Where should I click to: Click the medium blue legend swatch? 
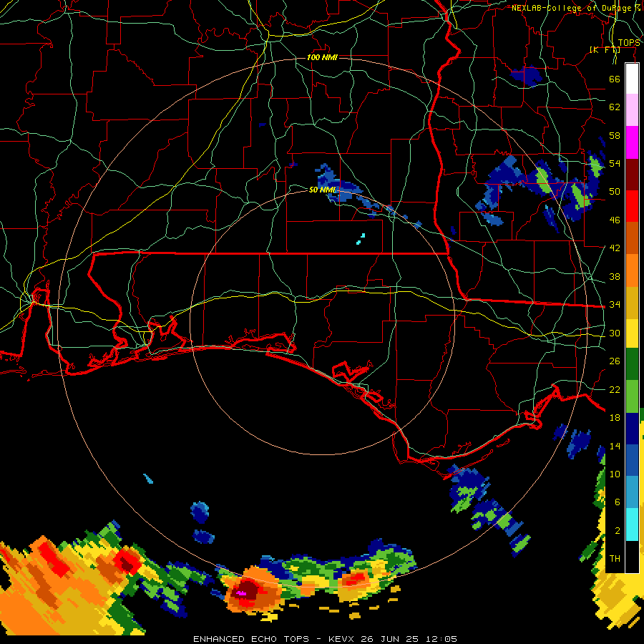pos(632,460)
